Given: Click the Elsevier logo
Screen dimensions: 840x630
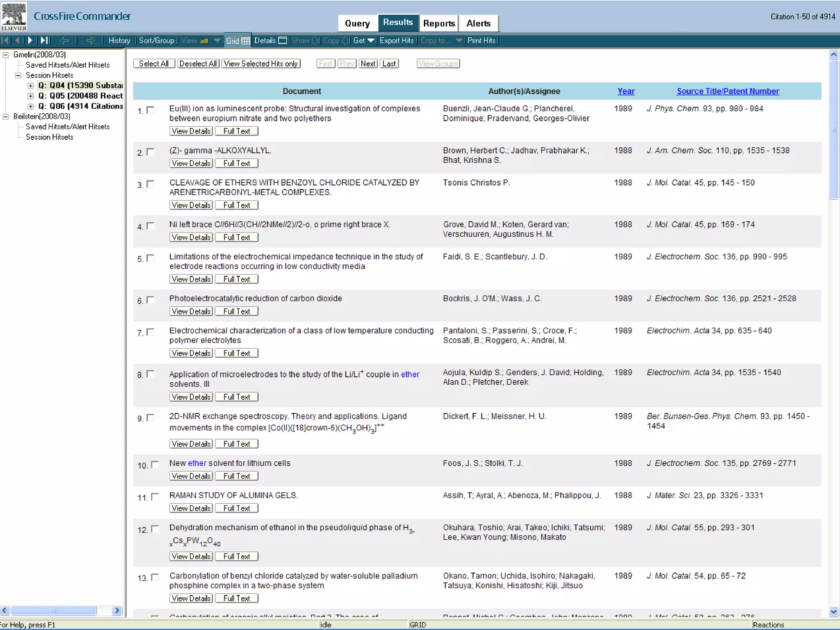Looking at the screenshot, I should [x=14, y=16].
